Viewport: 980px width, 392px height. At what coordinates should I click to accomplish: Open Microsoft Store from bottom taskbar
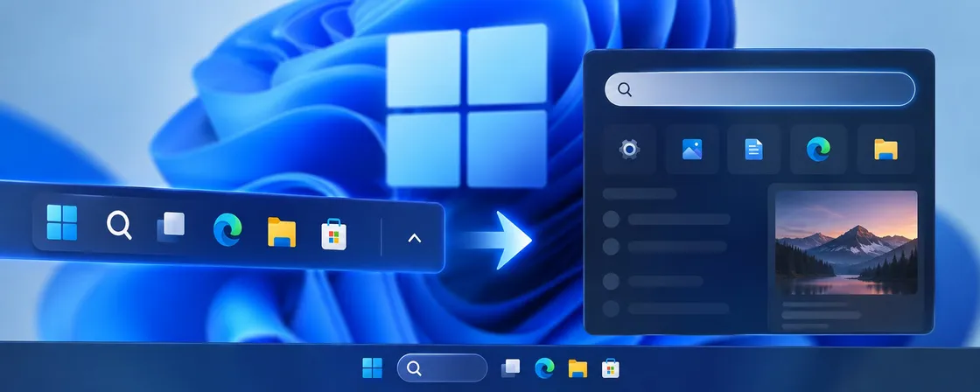tap(611, 368)
